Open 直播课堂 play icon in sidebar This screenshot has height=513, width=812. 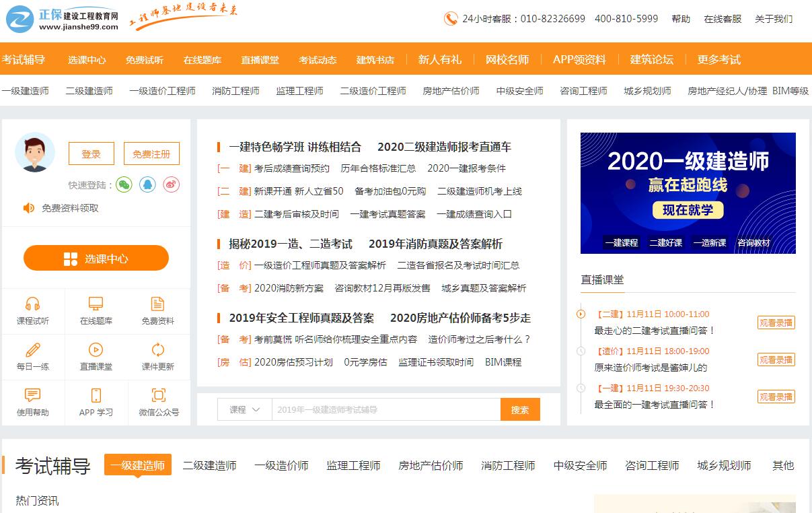(x=96, y=350)
